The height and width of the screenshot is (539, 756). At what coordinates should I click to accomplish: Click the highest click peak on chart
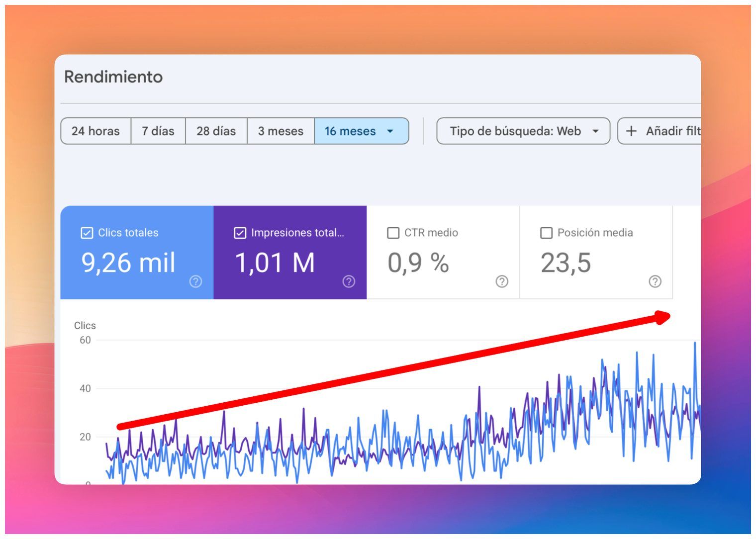click(x=695, y=343)
